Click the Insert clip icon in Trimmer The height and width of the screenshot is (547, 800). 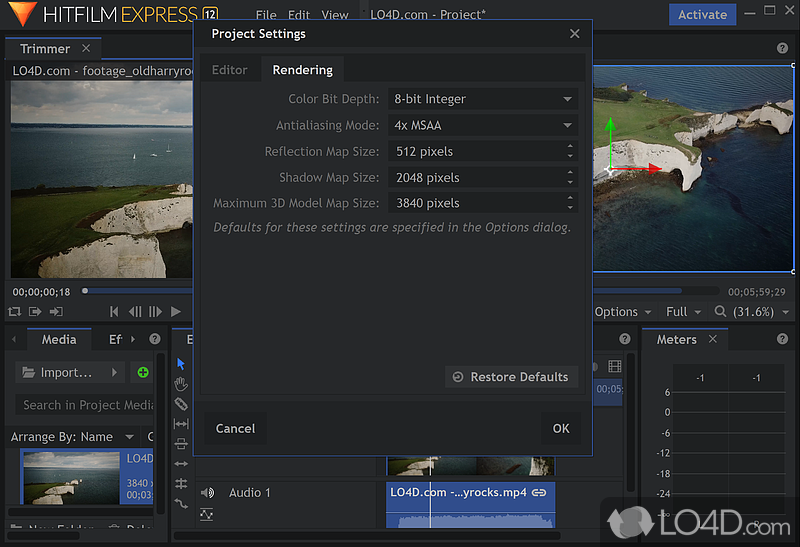[35, 311]
